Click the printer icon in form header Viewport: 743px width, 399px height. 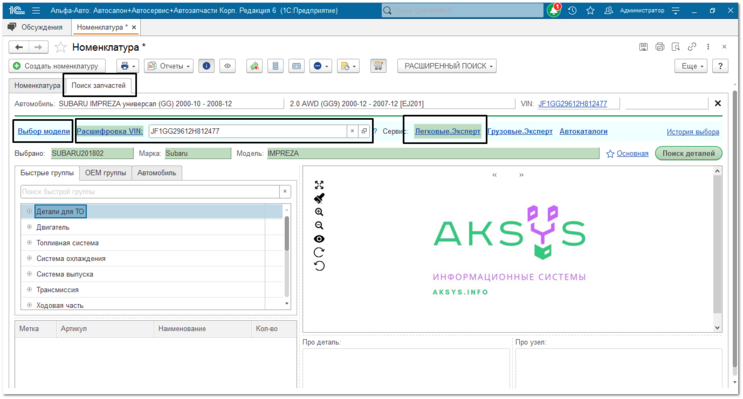point(660,46)
